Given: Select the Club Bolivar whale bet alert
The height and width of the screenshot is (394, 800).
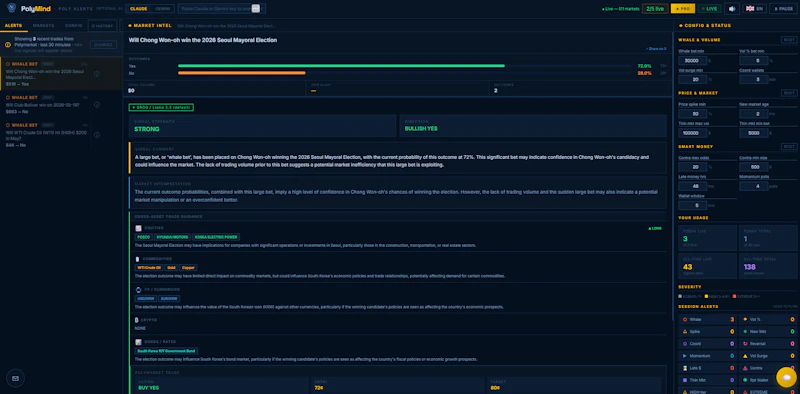Looking at the screenshot, I should (61, 105).
